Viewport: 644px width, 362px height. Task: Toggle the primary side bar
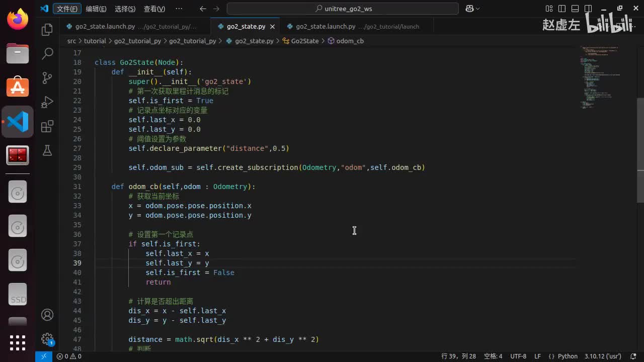tap(562, 9)
